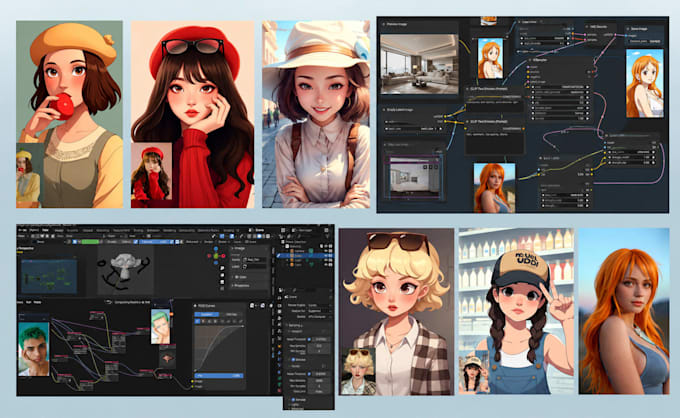Select the R channel button in RGB Curves
The height and width of the screenshot is (418, 680).
coord(203,321)
